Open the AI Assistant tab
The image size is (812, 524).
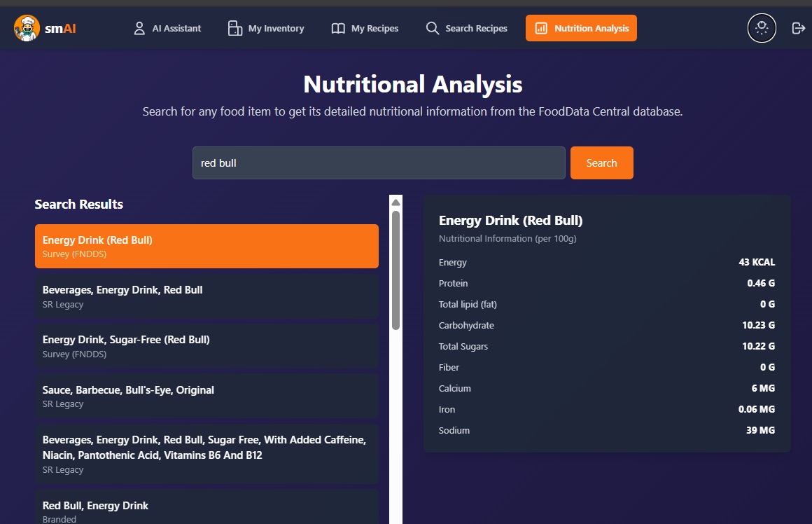click(x=176, y=29)
